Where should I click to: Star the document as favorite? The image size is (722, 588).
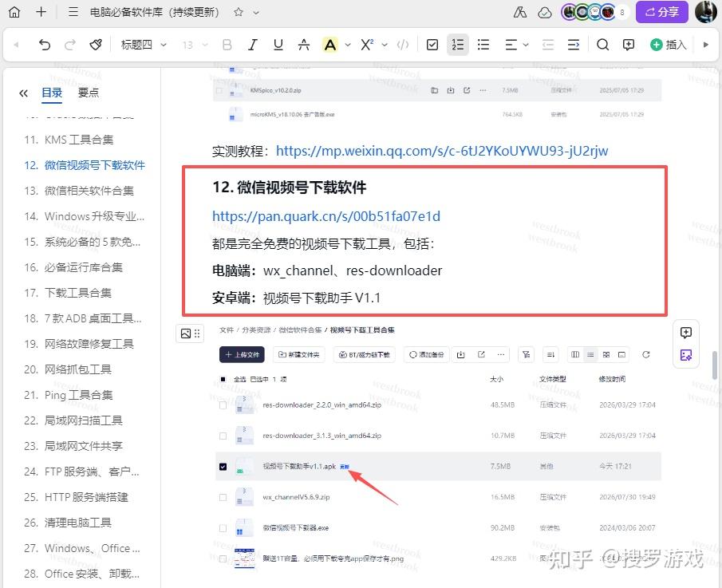click(x=238, y=13)
